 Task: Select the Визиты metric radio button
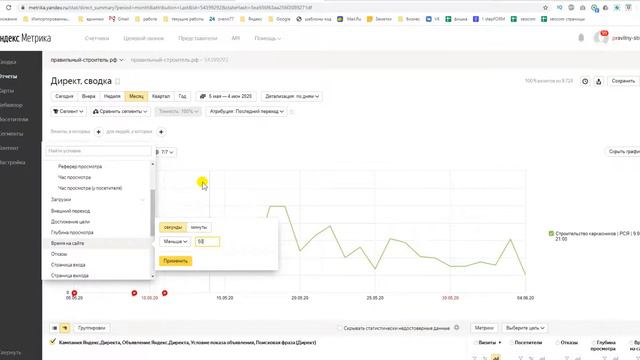coord(476,342)
